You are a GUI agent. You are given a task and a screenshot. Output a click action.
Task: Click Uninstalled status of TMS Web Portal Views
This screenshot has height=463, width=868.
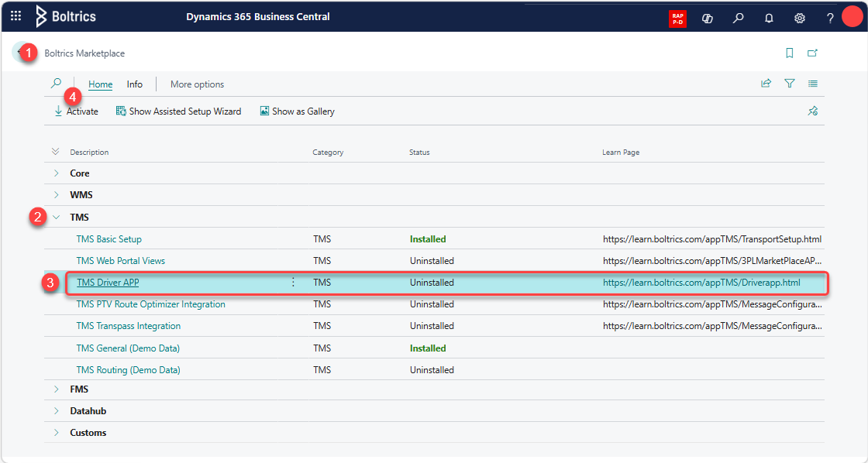432,261
